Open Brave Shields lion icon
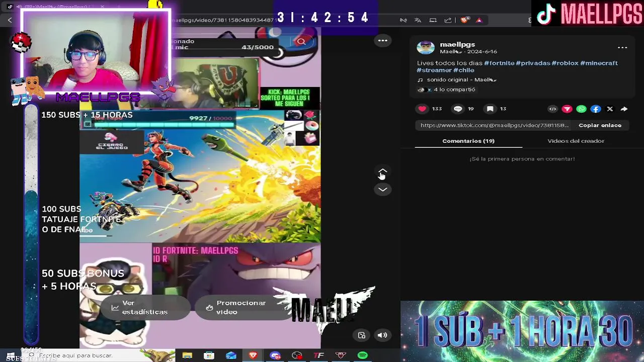 [465, 20]
